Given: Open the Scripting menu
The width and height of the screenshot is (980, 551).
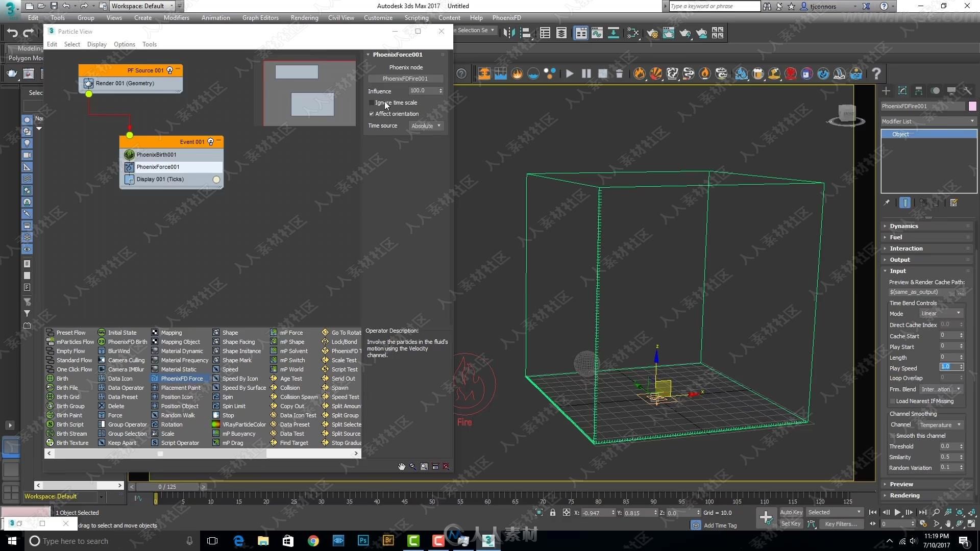Looking at the screenshot, I should (x=416, y=17).
